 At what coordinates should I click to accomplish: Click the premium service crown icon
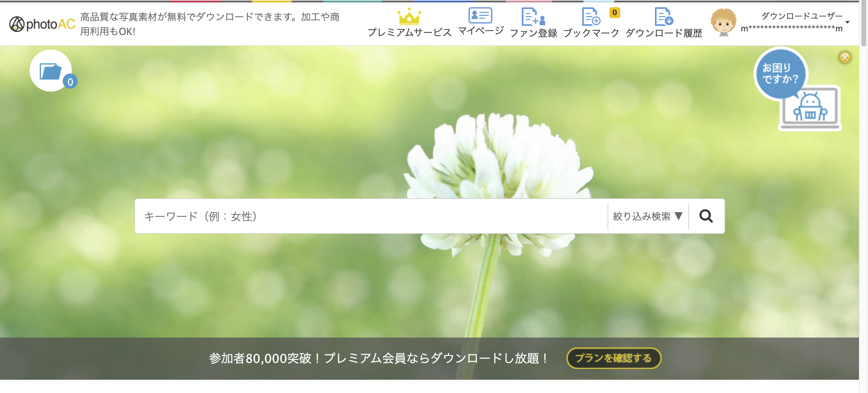click(x=409, y=16)
